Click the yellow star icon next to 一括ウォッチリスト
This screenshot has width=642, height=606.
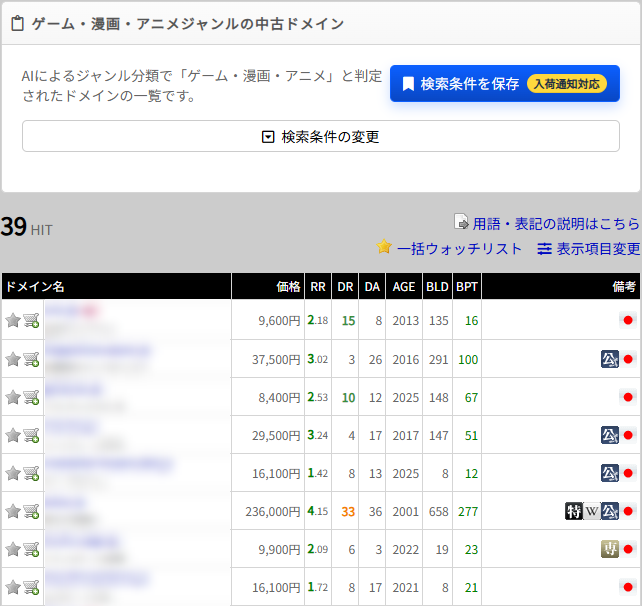(x=384, y=247)
